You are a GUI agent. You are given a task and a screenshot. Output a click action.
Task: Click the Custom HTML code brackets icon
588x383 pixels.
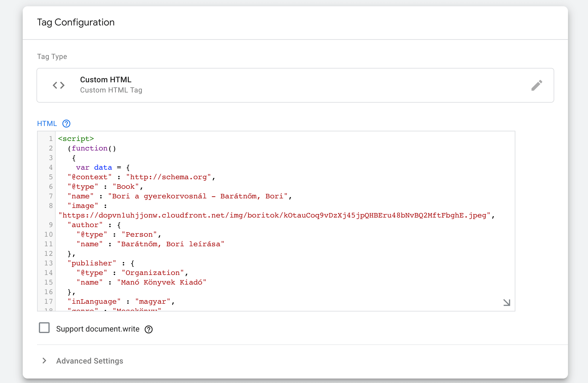pyautogui.click(x=59, y=85)
